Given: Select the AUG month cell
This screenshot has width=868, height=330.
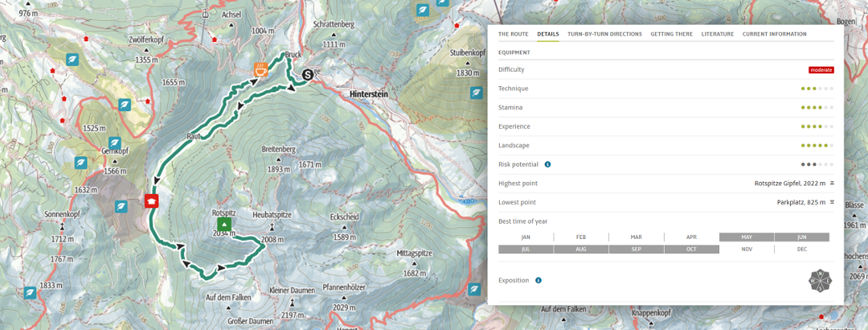Looking at the screenshot, I should tap(581, 250).
